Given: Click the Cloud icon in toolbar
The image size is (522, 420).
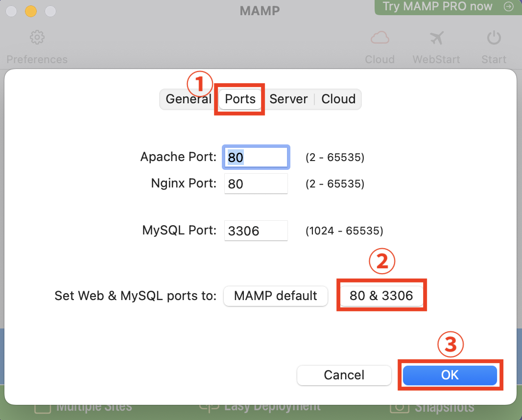Looking at the screenshot, I should (380, 38).
